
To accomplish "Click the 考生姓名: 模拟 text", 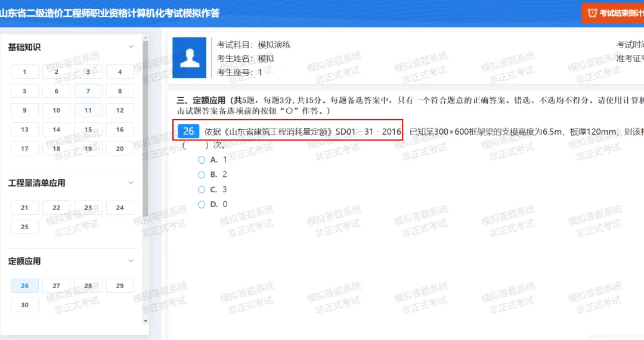I will point(246,58).
